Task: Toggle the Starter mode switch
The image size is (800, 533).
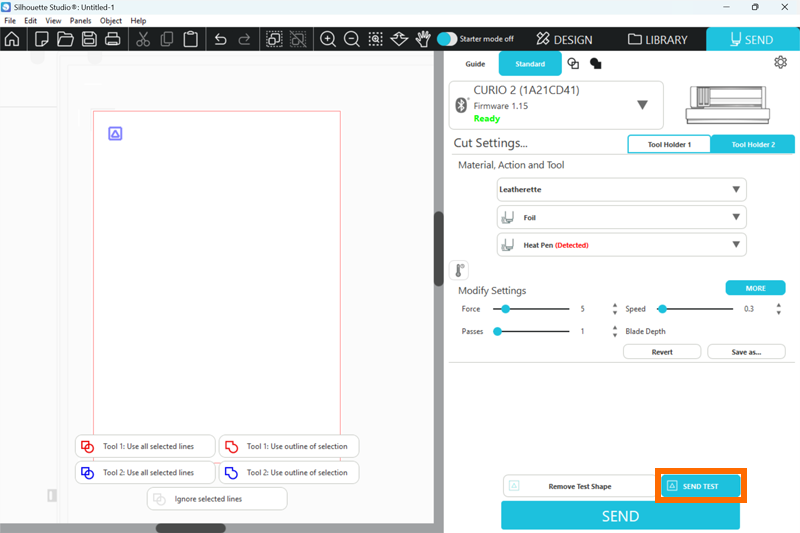Action: pos(447,39)
